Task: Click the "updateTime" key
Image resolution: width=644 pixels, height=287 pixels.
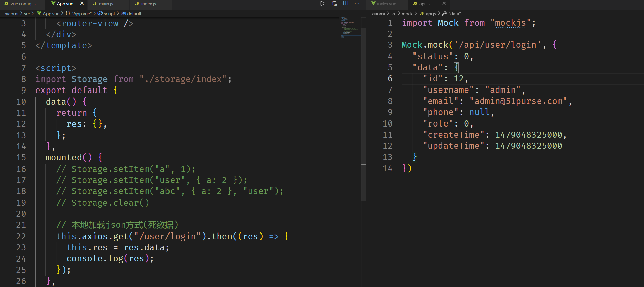Action: [454, 146]
